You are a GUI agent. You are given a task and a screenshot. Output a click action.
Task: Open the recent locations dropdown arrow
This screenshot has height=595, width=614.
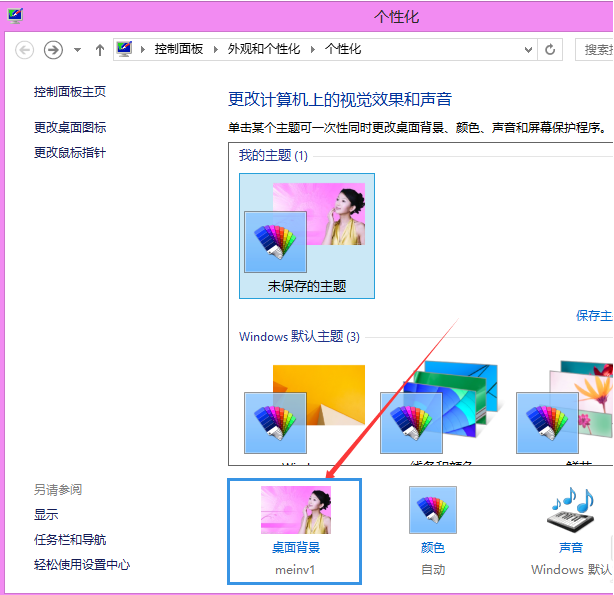click(78, 50)
